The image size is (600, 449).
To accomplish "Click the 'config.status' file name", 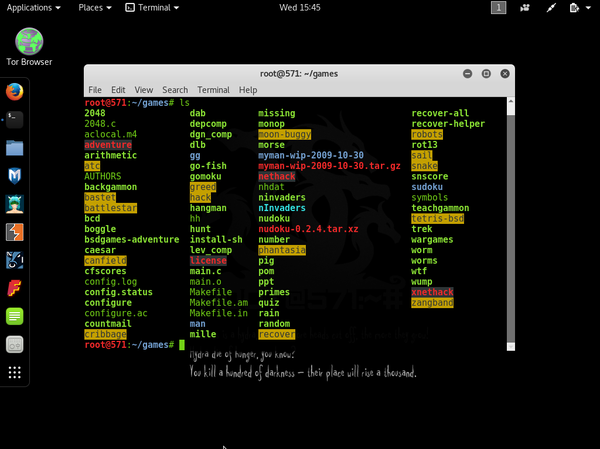I will point(118,292).
